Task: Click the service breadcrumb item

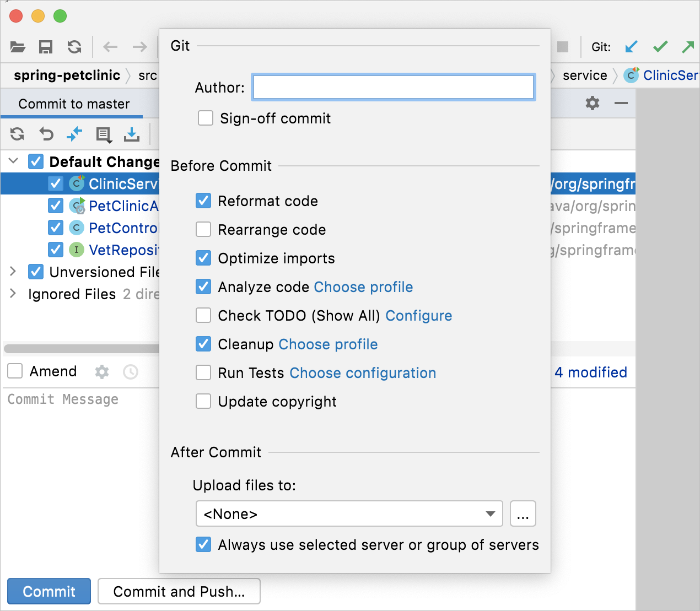Action: [585, 75]
